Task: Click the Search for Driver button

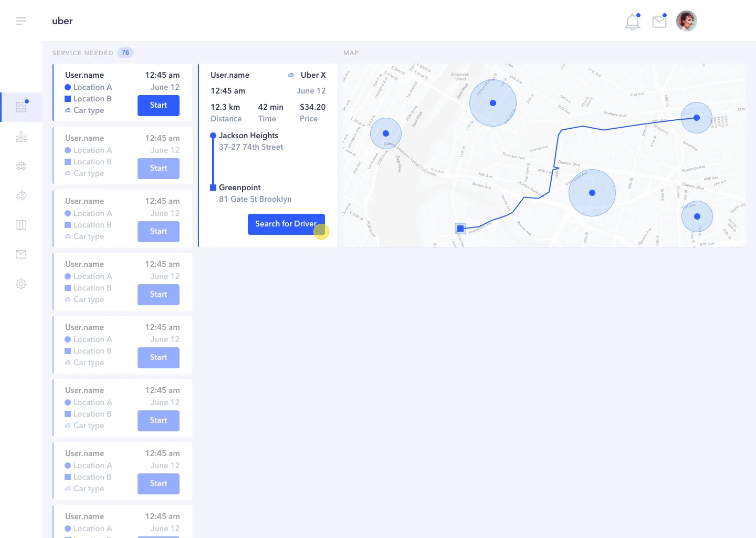Action: 286,224
